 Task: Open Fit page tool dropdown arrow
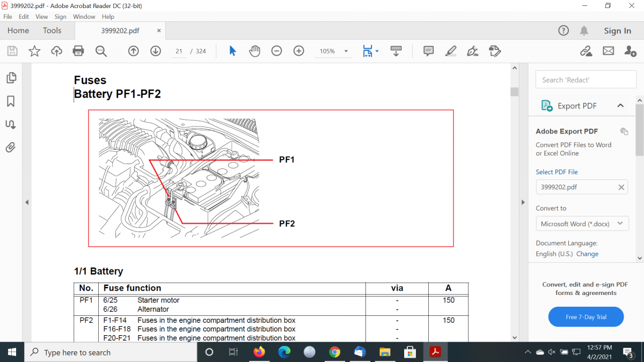pyautogui.click(x=377, y=51)
